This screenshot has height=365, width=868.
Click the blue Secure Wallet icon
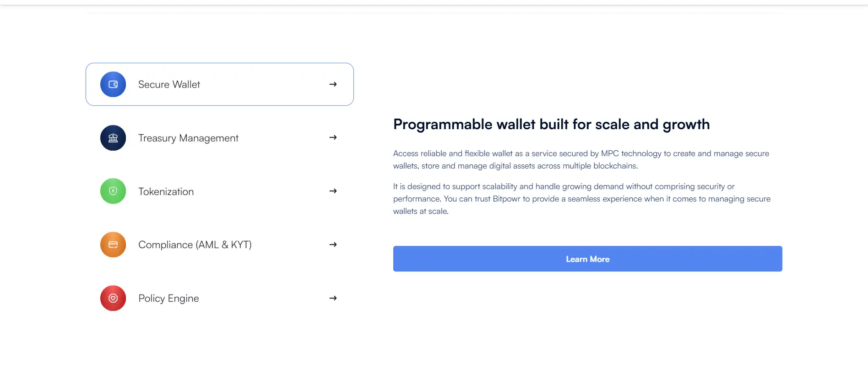tap(113, 84)
